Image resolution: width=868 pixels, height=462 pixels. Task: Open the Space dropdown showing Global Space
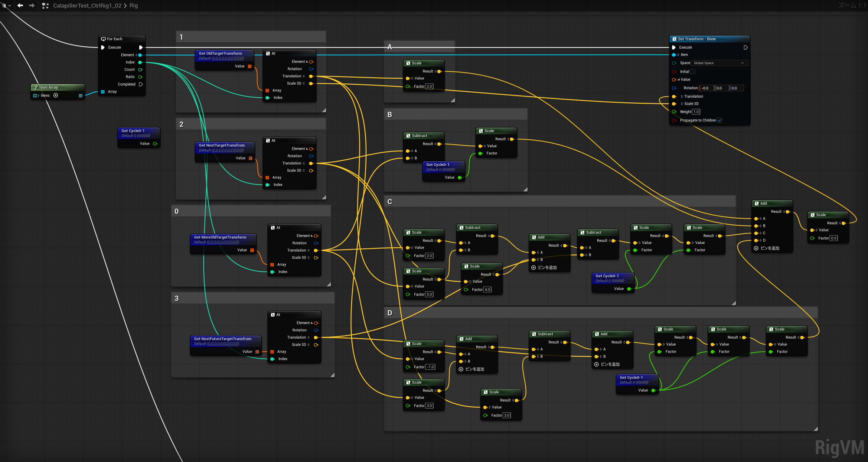(719, 63)
